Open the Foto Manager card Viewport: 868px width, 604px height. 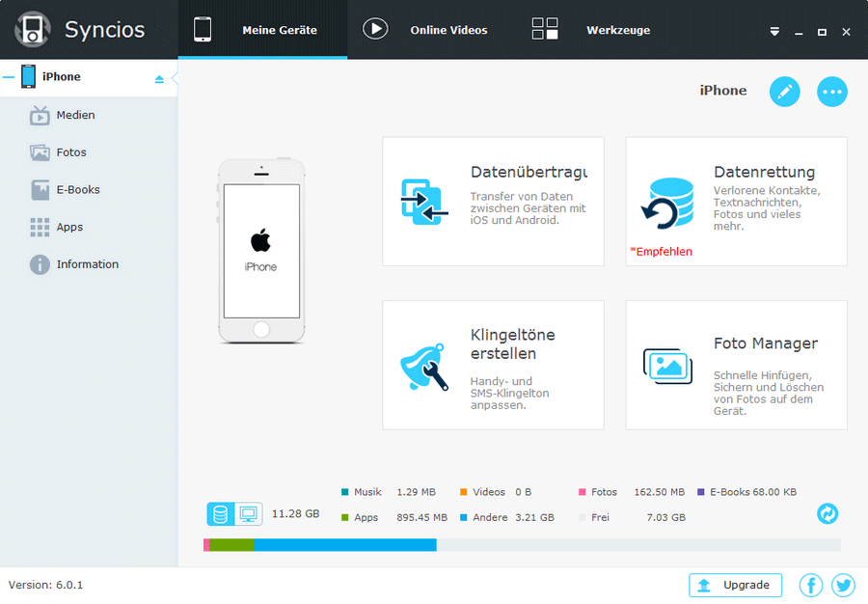coord(736,365)
